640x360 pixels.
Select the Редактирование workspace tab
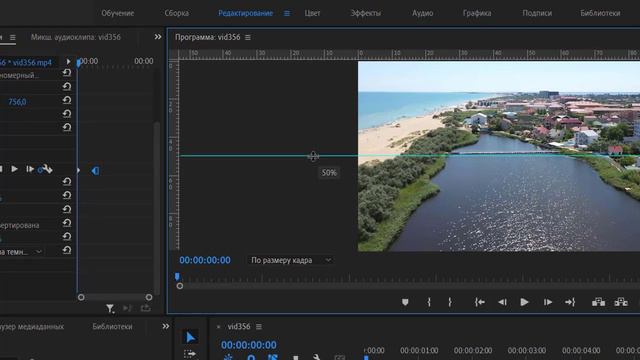tap(245, 13)
